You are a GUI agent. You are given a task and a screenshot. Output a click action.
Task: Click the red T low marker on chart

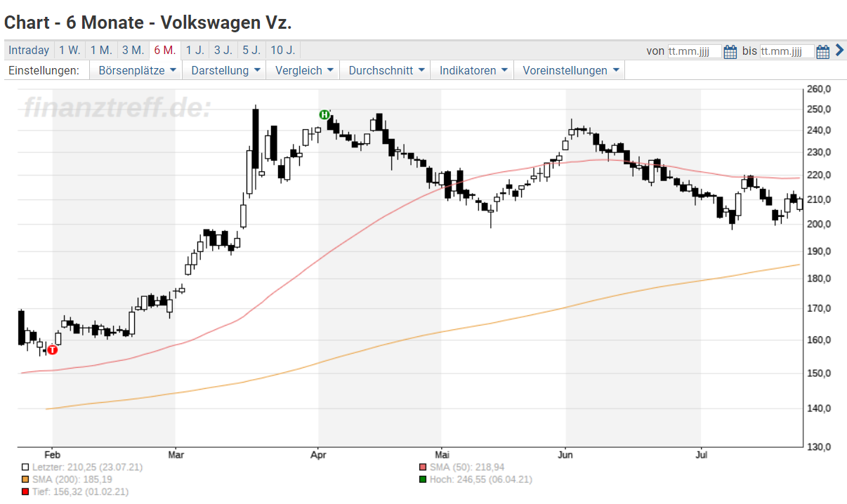pos(52,350)
